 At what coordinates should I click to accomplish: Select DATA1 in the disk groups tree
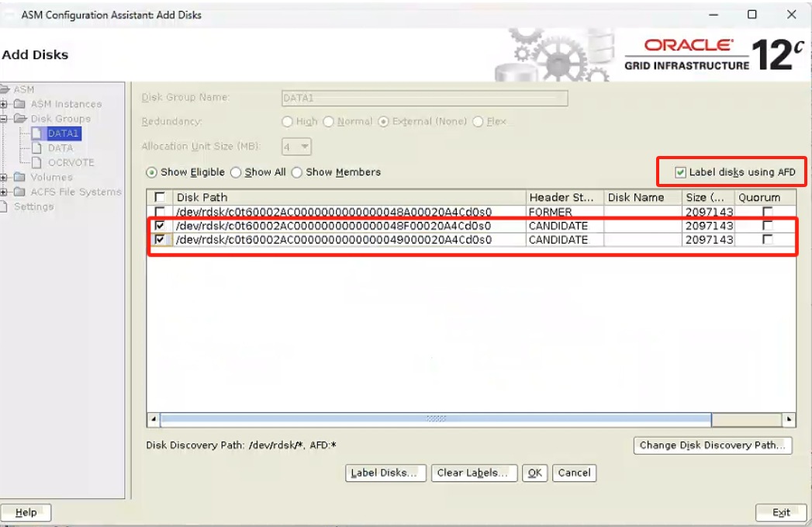pos(63,133)
